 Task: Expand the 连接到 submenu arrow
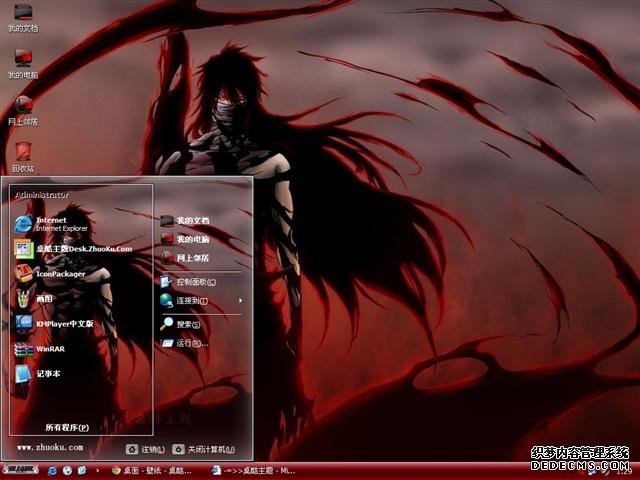pyautogui.click(x=240, y=301)
